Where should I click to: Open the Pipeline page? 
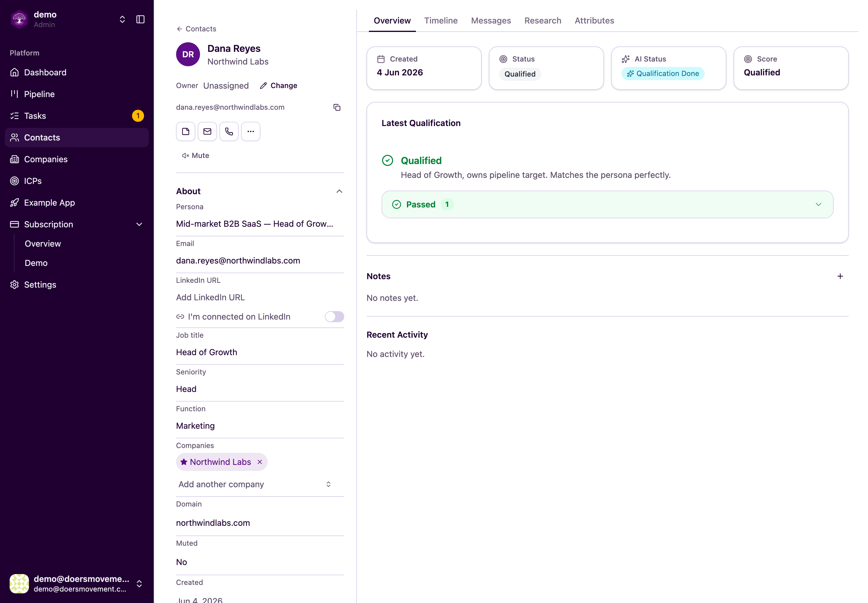77,94
